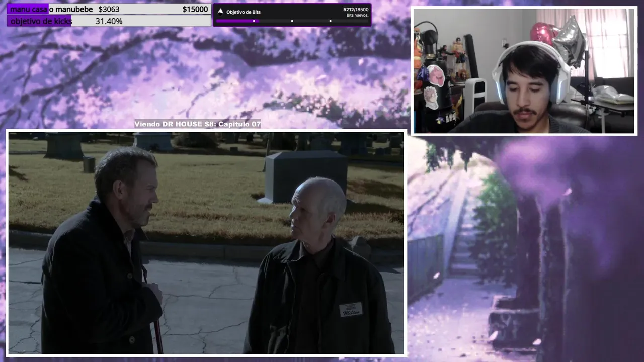Click the 'Viendo DR HOUSE S8: Capitulo 07' title
The image size is (644, 362).
click(197, 124)
